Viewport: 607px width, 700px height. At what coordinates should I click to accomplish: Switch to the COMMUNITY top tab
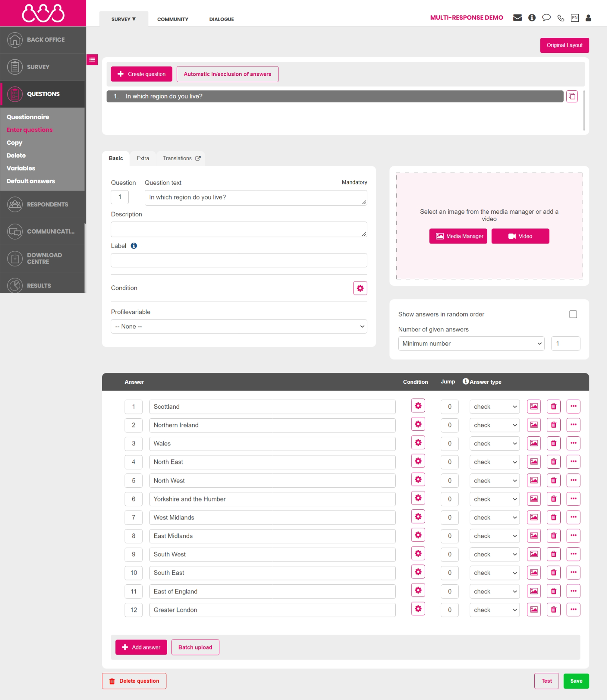173,19
